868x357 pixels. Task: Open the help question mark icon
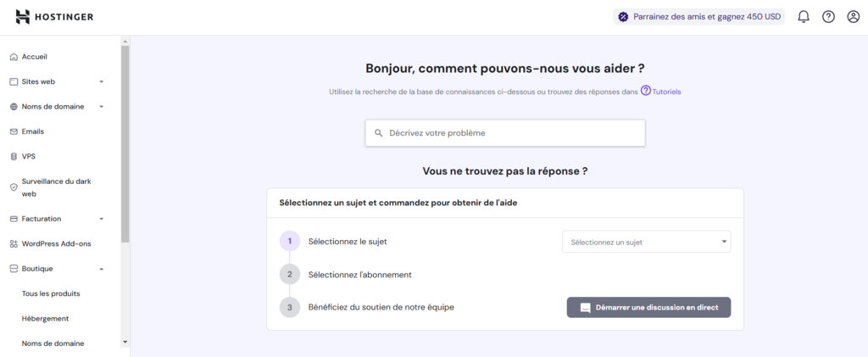pyautogui.click(x=828, y=17)
